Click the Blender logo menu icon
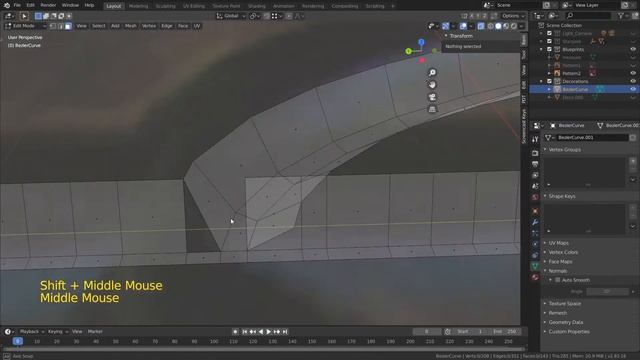The image size is (640, 360). pos(7,5)
